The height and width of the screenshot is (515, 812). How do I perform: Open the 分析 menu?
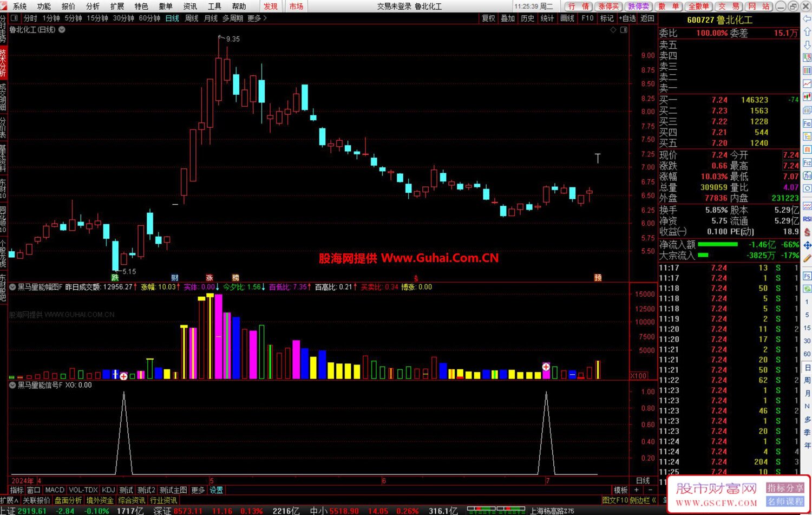93,6
